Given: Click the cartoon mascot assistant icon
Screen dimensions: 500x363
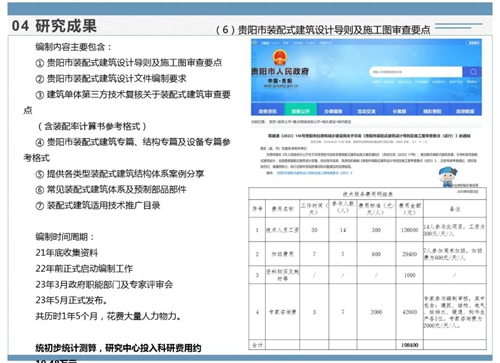Looking at the screenshot, I should pyautogui.click(x=448, y=177).
